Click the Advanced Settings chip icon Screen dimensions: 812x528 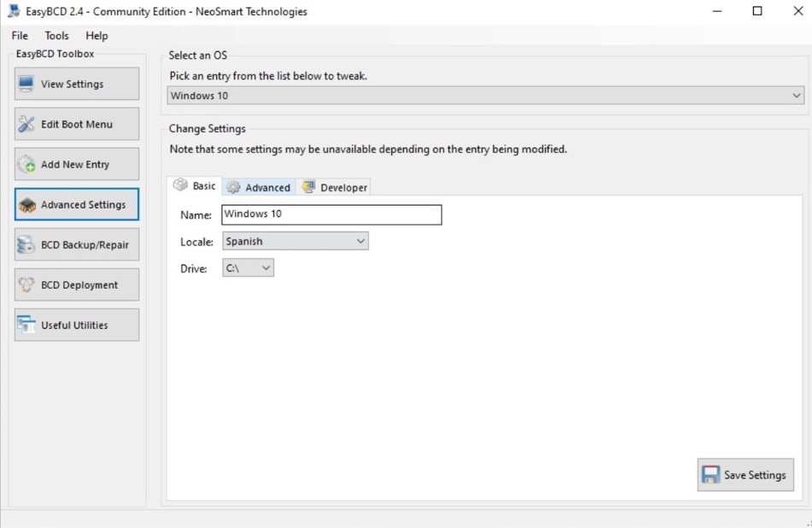[x=26, y=205]
